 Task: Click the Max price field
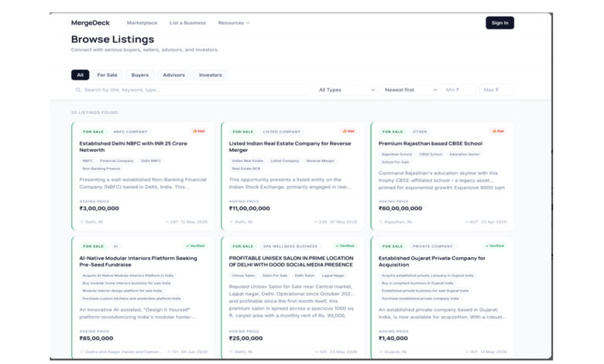point(496,90)
